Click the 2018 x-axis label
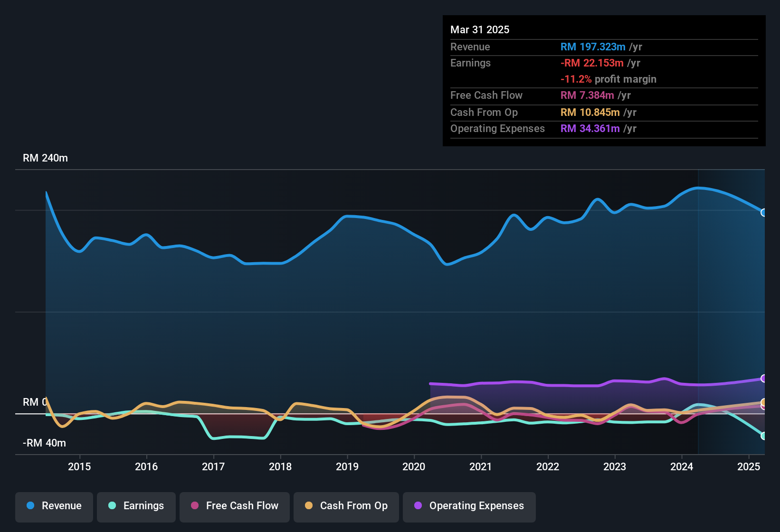This screenshot has width=780, height=532. [x=280, y=466]
